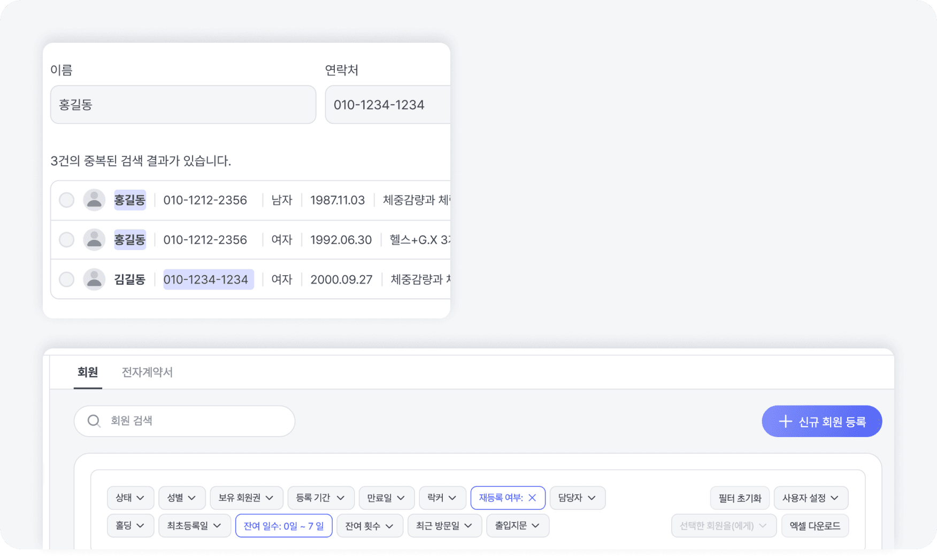The height and width of the screenshot is (560, 937).
Task: Select radio button for 홍길동 여자 1992.06.30 row
Action: [x=66, y=239]
